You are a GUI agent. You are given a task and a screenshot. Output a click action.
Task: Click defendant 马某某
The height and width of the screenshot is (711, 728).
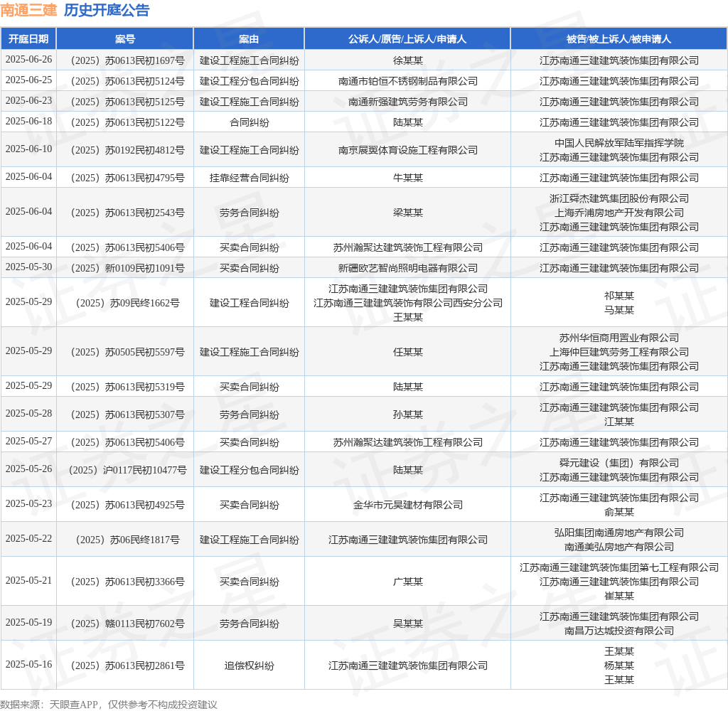pos(619,310)
